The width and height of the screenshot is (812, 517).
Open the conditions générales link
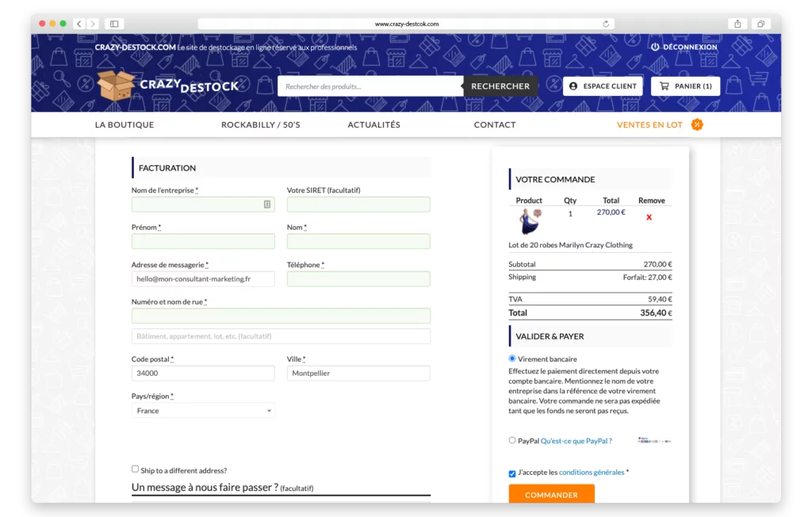pos(592,473)
